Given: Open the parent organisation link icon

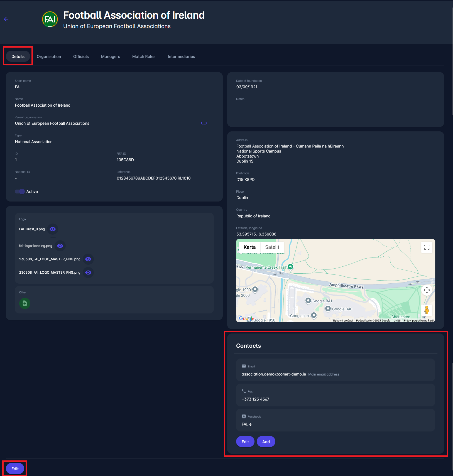Looking at the screenshot, I should pyautogui.click(x=204, y=123).
